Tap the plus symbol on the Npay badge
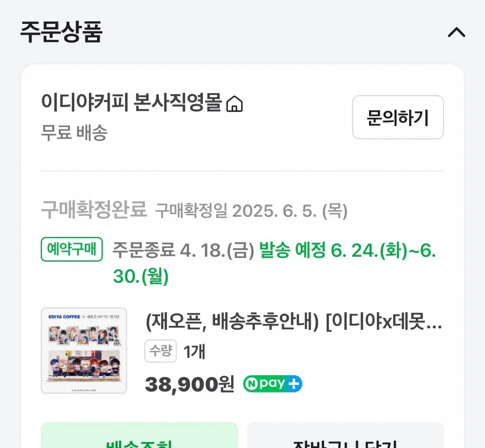Screen dimensions: 485x448 click(294, 384)
